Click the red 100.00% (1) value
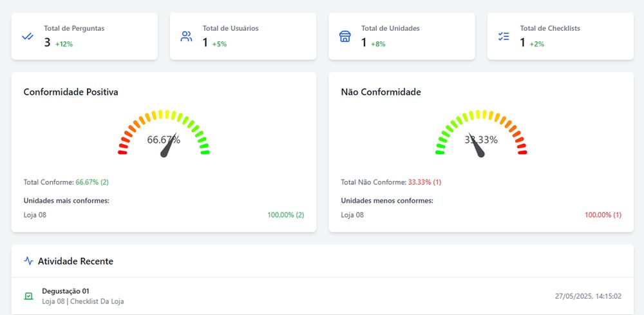The image size is (644, 315). [x=603, y=215]
